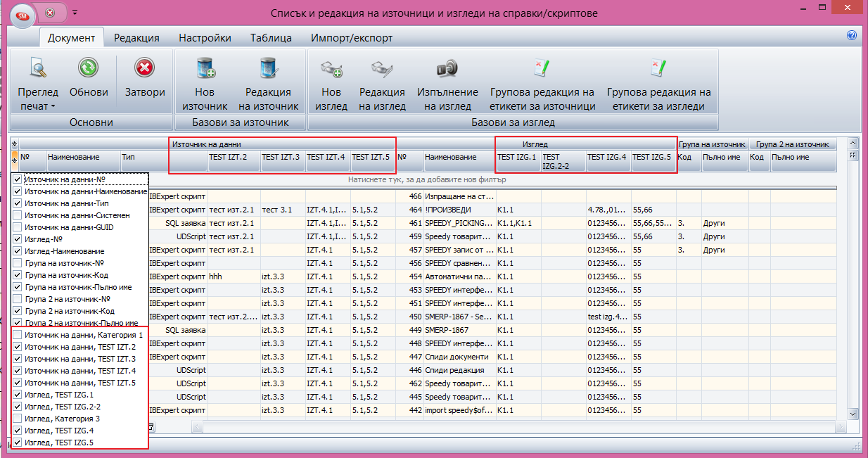Screen dimensions: 868x458
Task: Sort by the TEST IZT.2 column header
Action: [x=234, y=161]
